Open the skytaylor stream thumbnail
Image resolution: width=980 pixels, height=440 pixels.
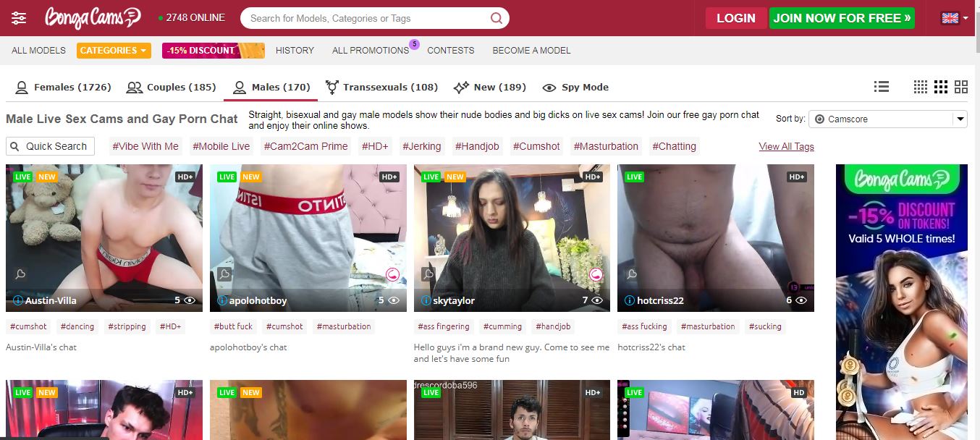(x=512, y=238)
